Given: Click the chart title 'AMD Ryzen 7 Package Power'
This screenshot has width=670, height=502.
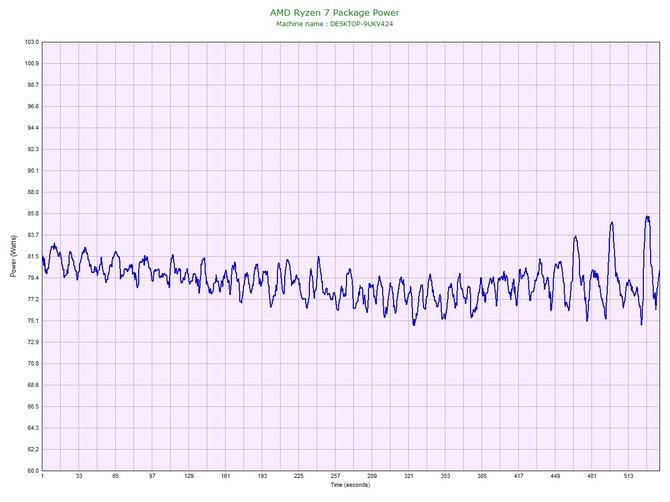Looking at the screenshot, I should tap(335, 12).
